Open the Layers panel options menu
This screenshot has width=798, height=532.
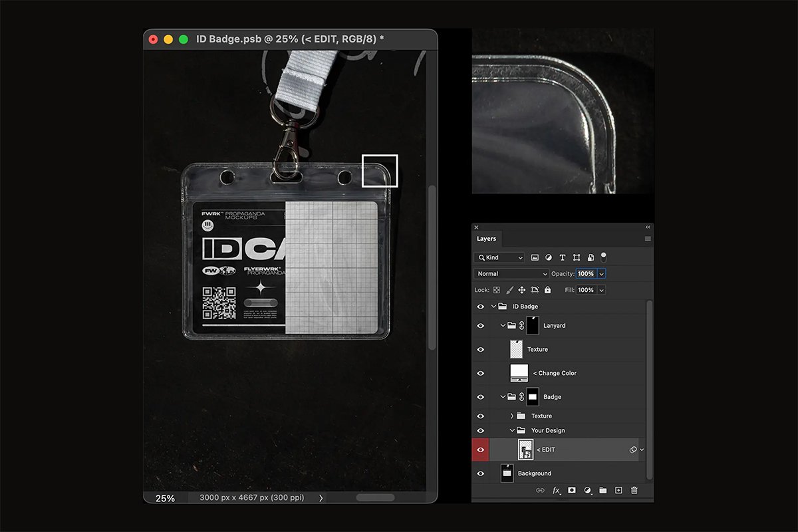pos(648,239)
